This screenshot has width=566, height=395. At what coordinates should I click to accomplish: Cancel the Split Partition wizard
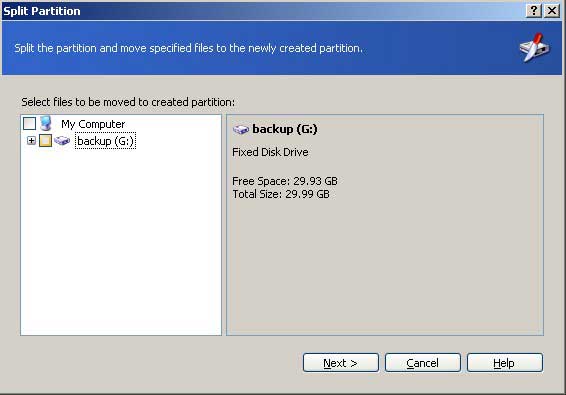423,363
